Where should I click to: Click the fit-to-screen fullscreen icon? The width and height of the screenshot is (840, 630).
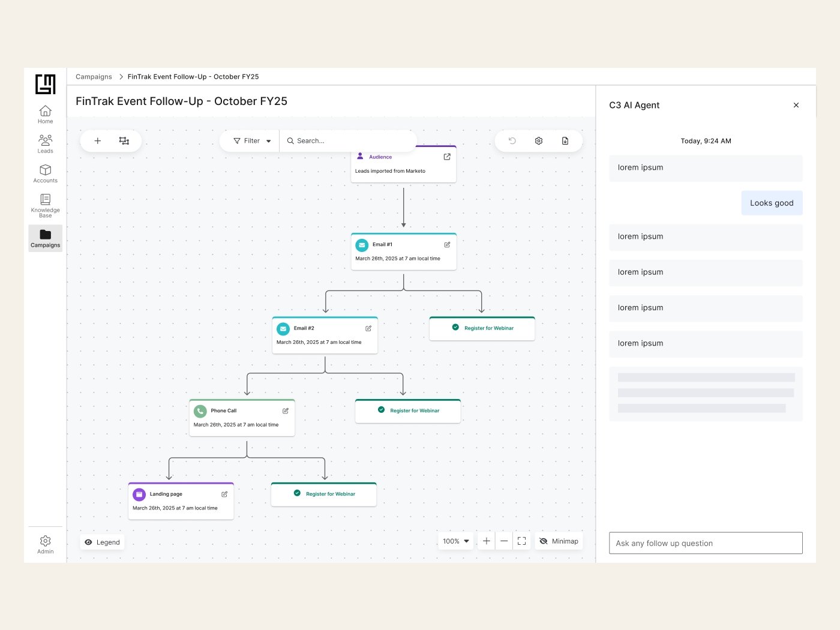[x=522, y=541]
